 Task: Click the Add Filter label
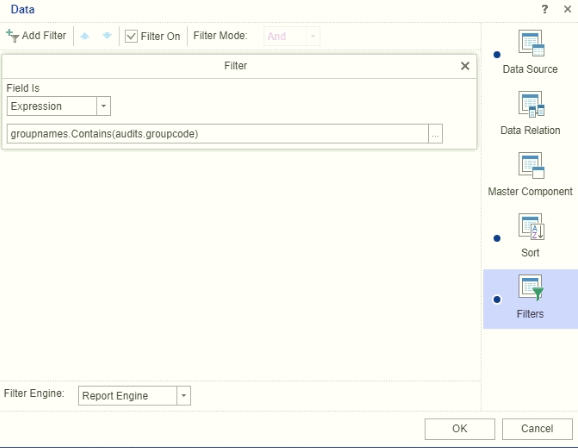coord(44,35)
